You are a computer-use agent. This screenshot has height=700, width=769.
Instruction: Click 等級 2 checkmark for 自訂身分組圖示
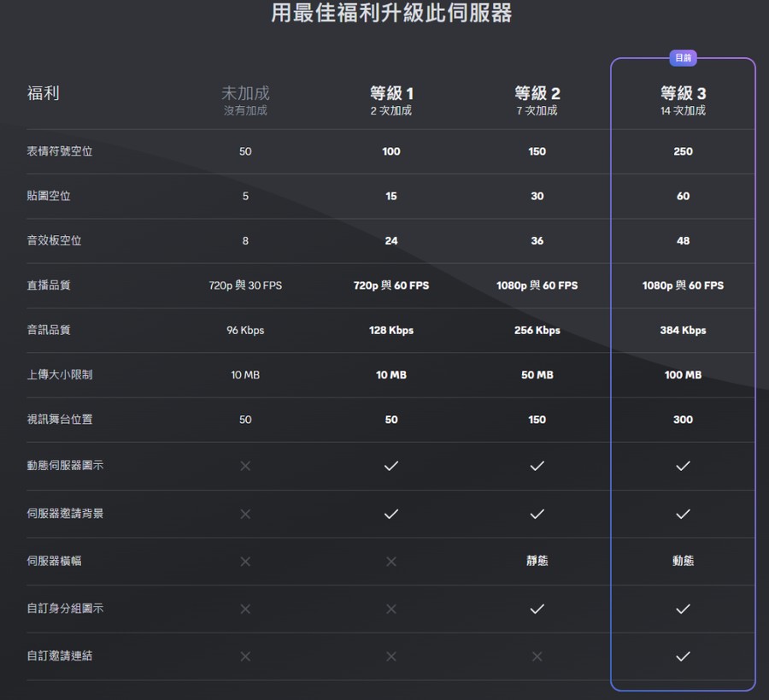coord(537,609)
